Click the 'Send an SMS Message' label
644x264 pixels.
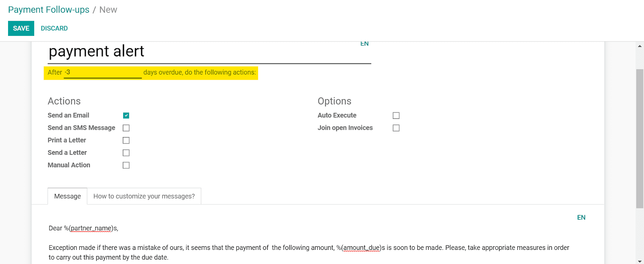(81, 128)
